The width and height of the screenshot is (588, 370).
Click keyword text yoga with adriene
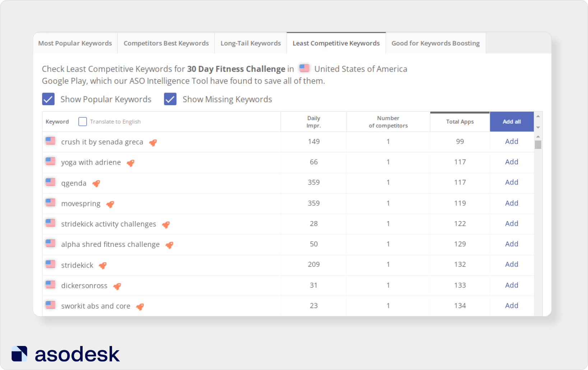pyautogui.click(x=91, y=163)
